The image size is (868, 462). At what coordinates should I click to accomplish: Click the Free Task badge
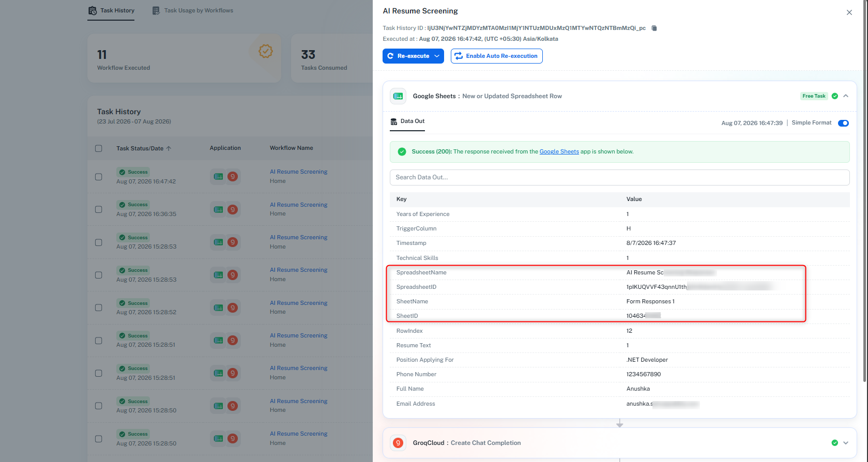point(814,96)
